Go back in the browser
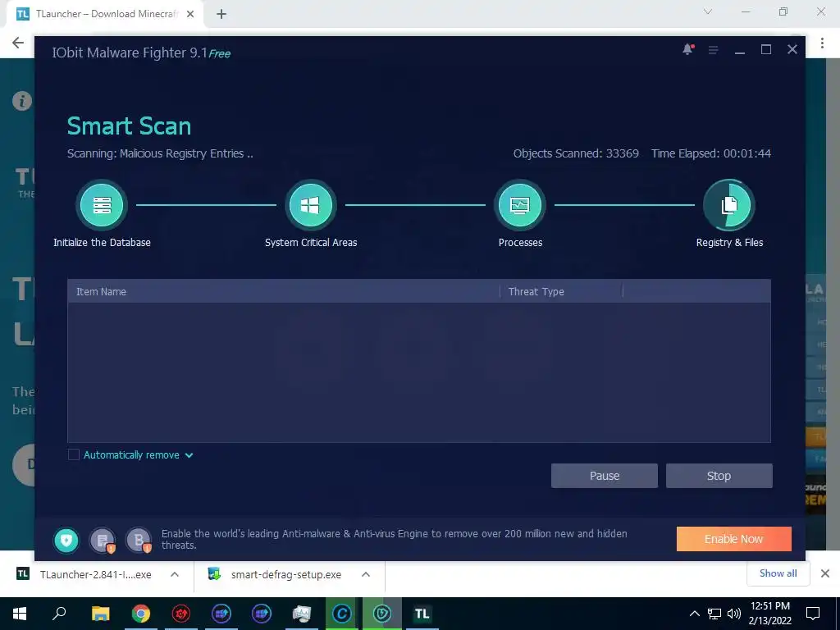The image size is (840, 630). coord(18,43)
